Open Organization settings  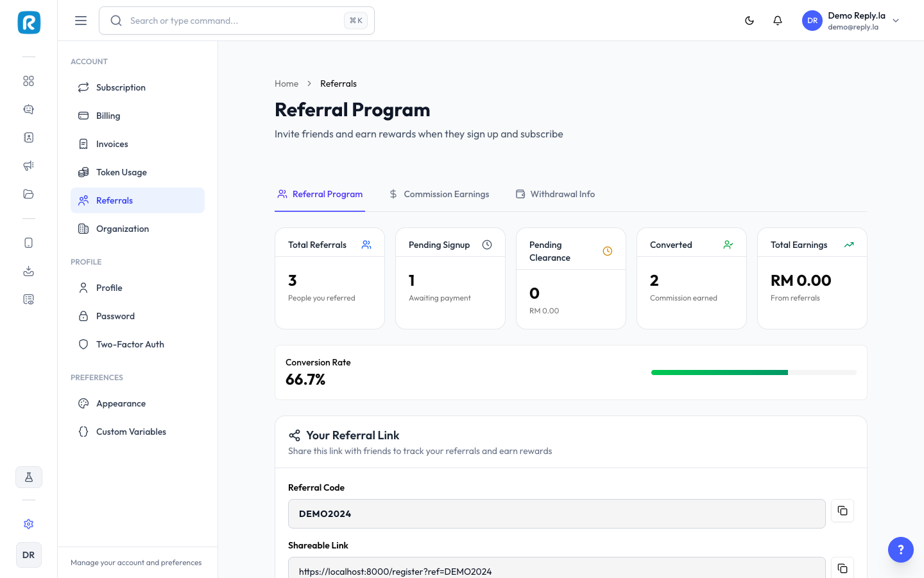[137, 229]
